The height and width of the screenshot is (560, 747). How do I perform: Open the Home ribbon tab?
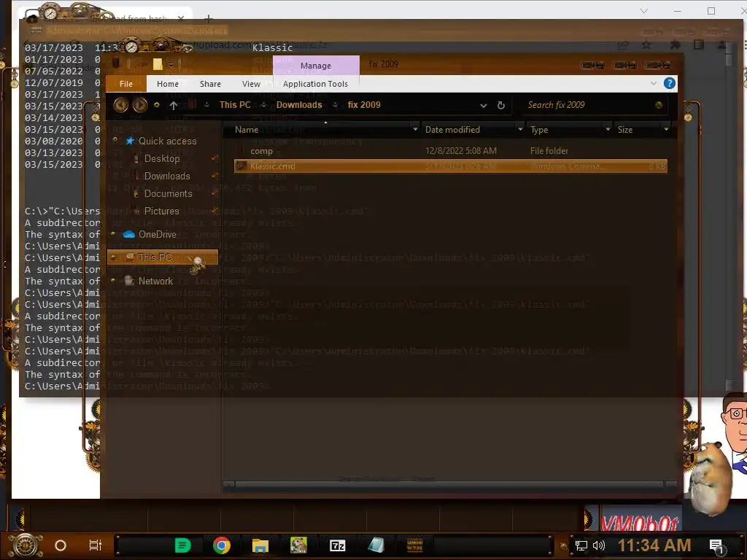pyautogui.click(x=168, y=84)
